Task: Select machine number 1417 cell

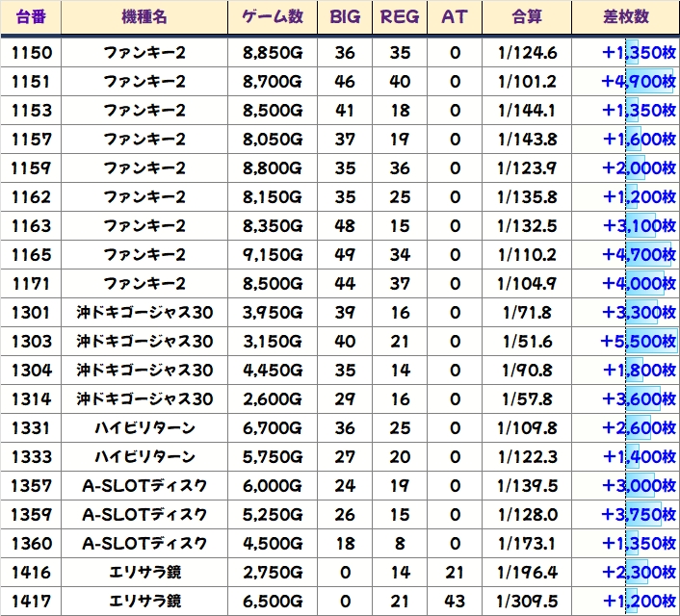Action: 32,602
